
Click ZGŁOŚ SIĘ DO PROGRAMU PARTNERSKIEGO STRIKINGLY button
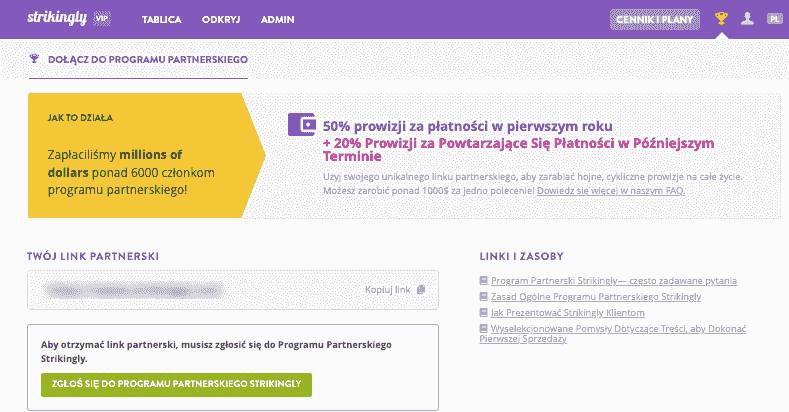point(176,384)
